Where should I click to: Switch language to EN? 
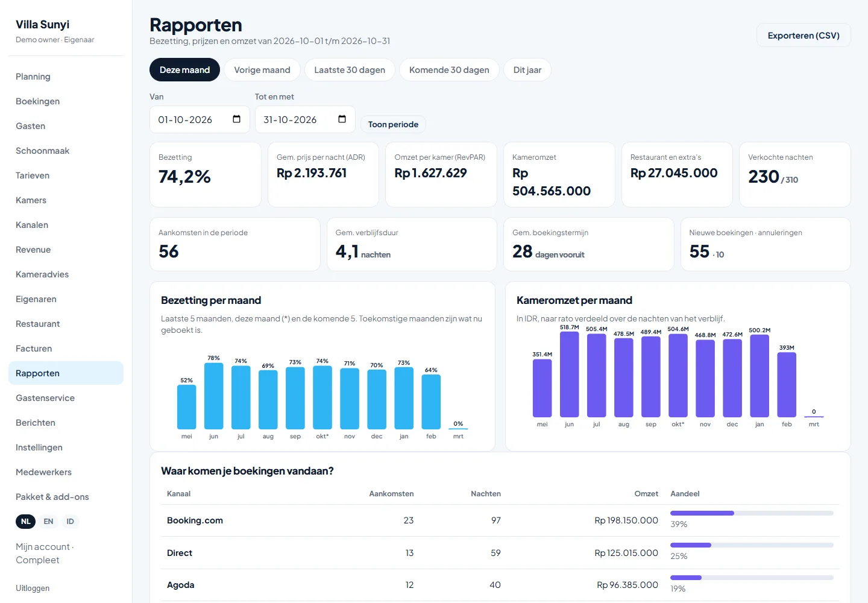pyautogui.click(x=48, y=522)
